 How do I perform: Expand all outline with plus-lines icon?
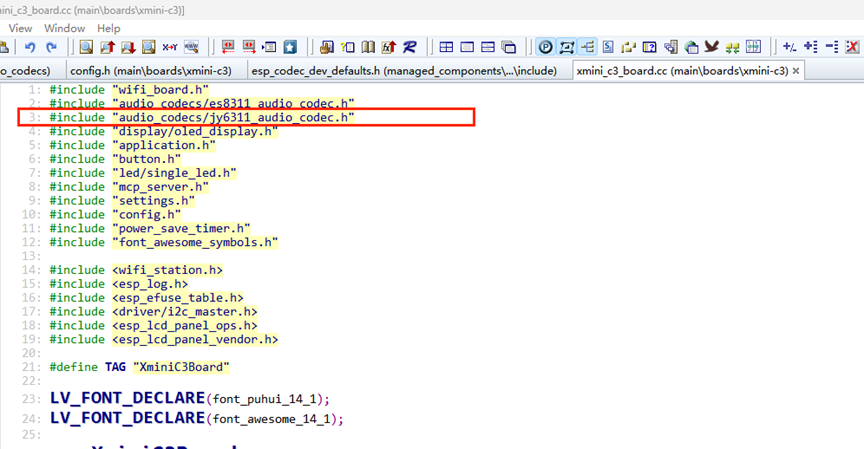pyautogui.click(x=811, y=47)
